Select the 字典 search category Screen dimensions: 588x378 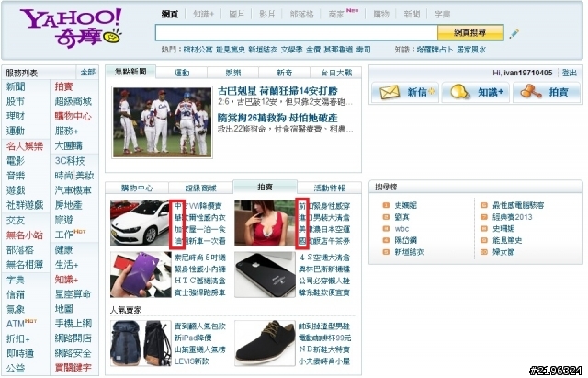(442, 15)
